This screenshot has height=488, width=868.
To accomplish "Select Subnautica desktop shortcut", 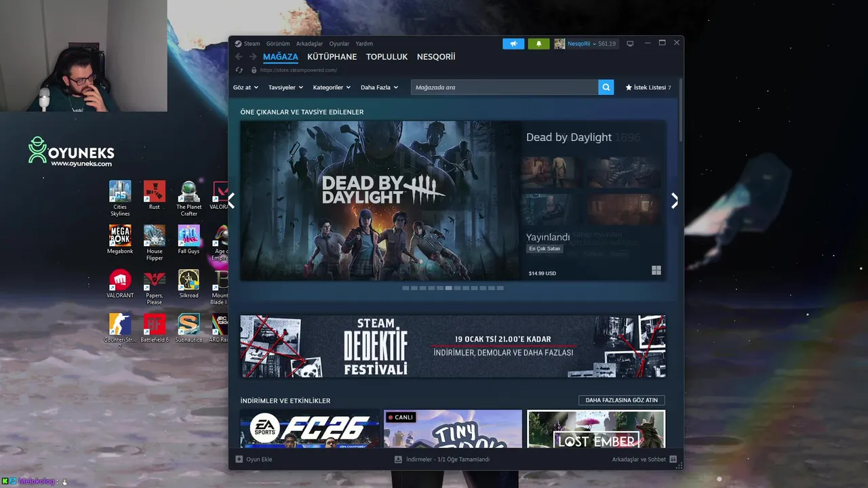I will 189,328.
